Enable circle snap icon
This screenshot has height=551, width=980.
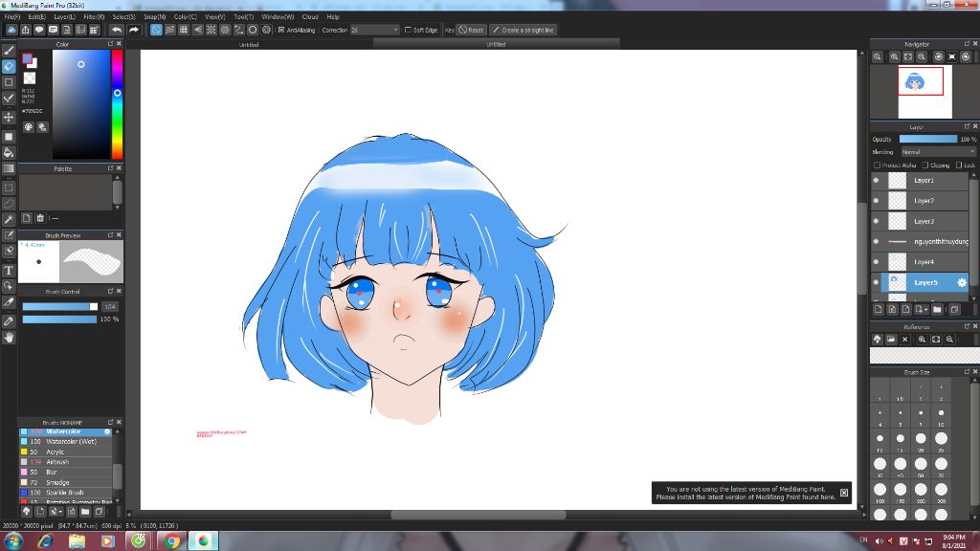tap(253, 30)
